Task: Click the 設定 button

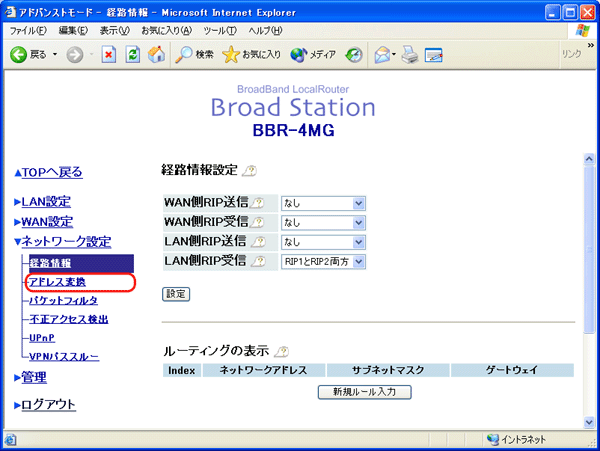Action: point(176,294)
